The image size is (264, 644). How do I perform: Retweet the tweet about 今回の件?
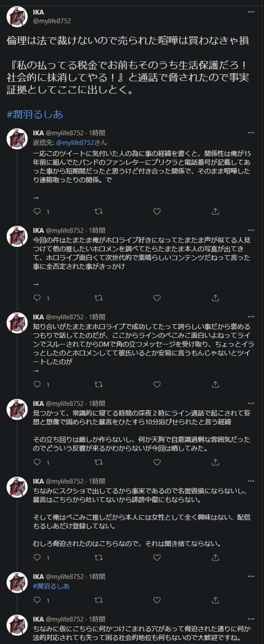(99, 298)
